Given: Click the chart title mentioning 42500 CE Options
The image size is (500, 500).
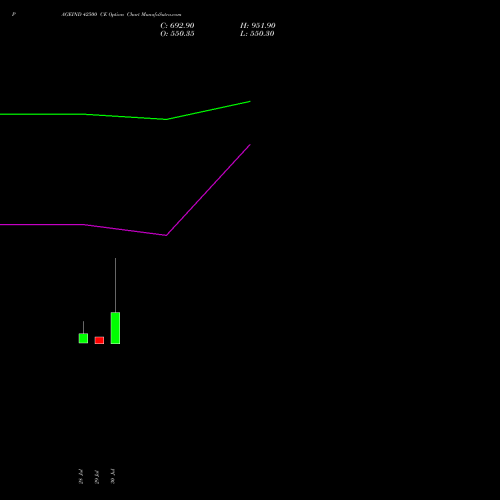Looking at the screenshot, I should point(121,14).
